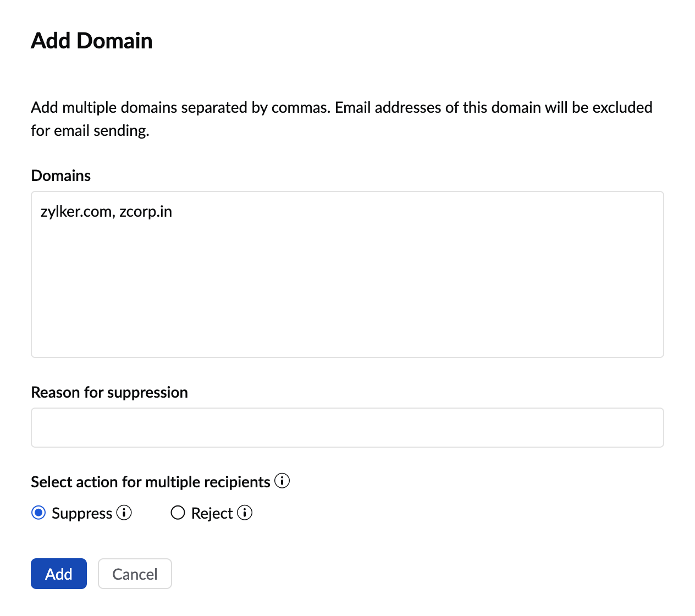Show info icon next to Reject

point(245,513)
